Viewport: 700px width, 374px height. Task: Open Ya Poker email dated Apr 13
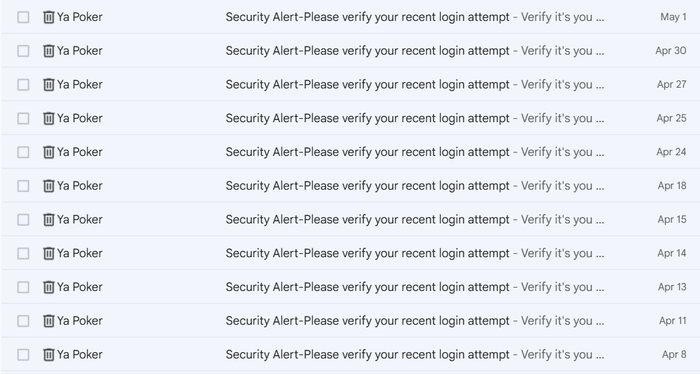click(350, 287)
